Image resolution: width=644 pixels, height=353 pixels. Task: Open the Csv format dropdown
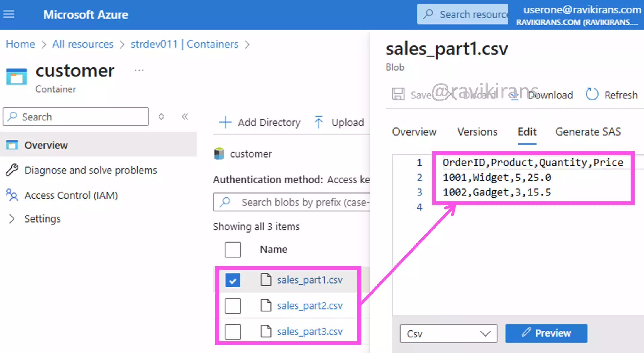448,333
